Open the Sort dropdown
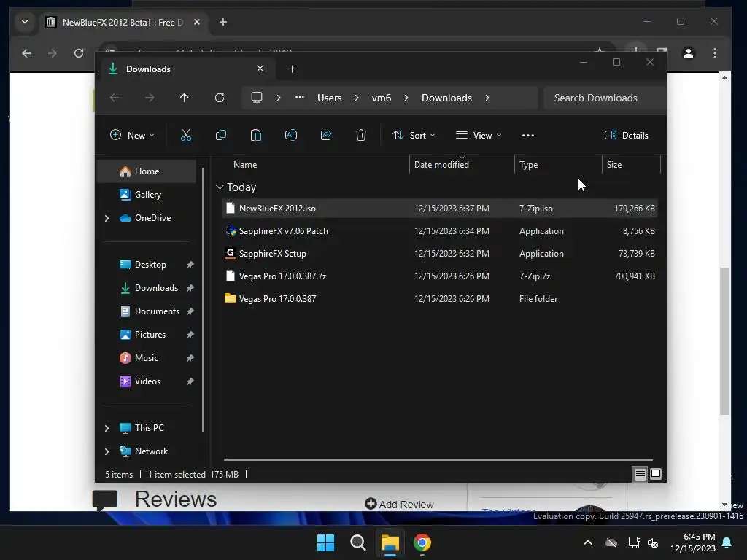The image size is (747, 560). point(414,135)
